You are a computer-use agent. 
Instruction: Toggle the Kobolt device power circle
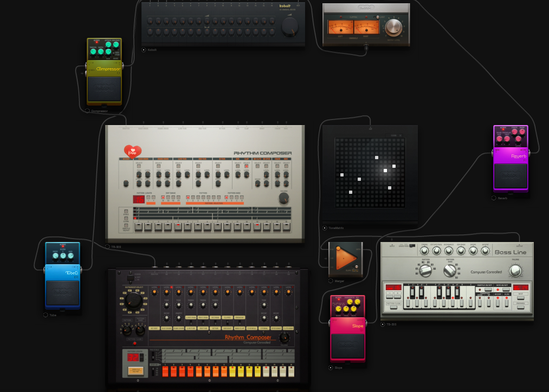click(144, 50)
